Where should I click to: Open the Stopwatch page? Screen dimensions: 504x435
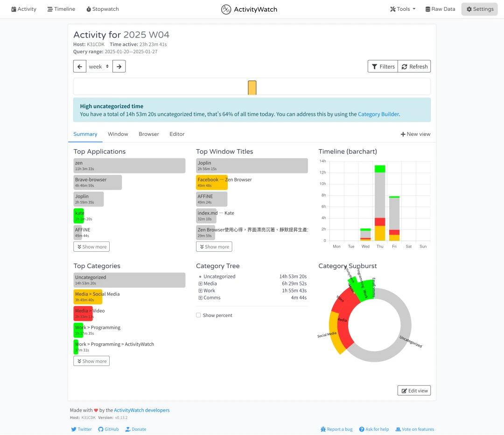pos(102,9)
